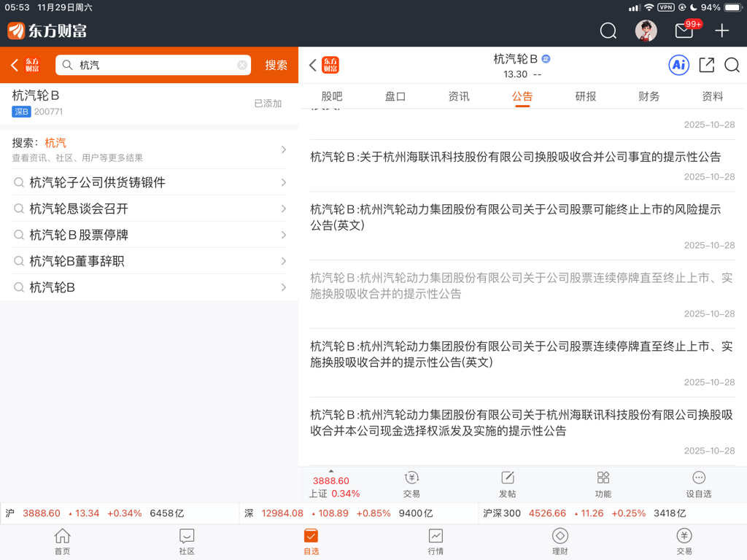The width and height of the screenshot is (747, 560).
Task: Select suggestion 杭汽轮子公司供货铸锻件
Action: coord(149,182)
